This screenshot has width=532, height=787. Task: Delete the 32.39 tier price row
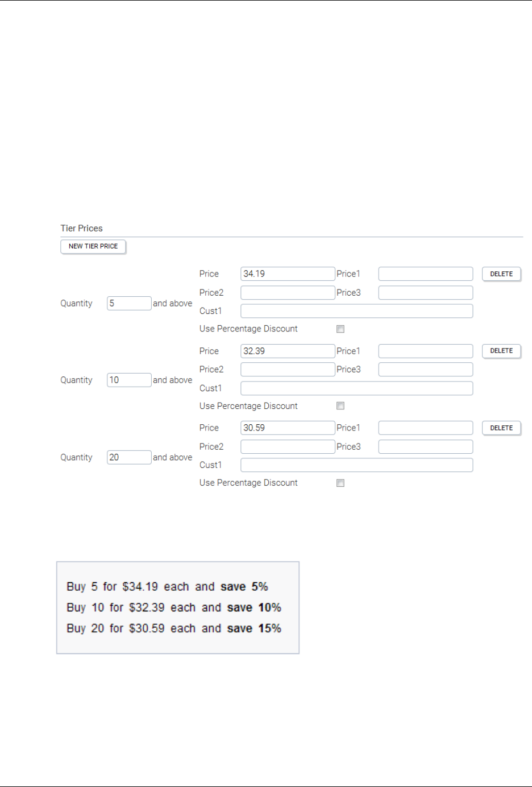pyautogui.click(x=501, y=351)
